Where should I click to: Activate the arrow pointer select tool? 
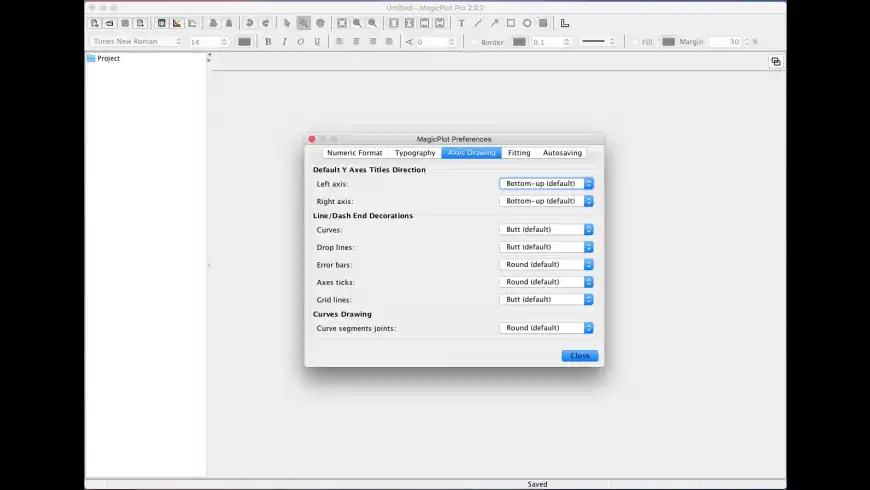[x=287, y=23]
